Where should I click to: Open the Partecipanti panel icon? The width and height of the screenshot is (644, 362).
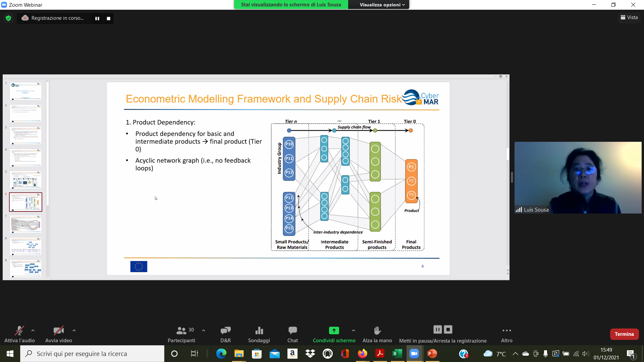(x=181, y=330)
